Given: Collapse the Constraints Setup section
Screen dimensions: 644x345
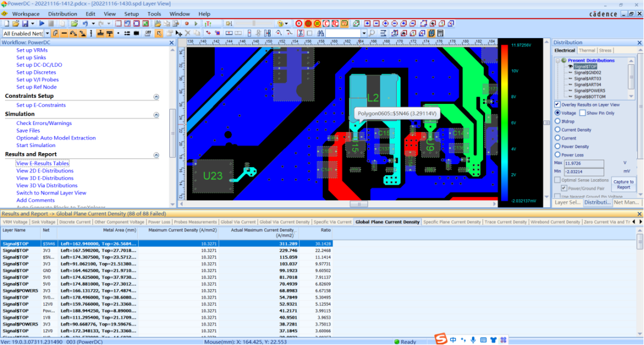Looking at the screenshot, I should [156, 96].
